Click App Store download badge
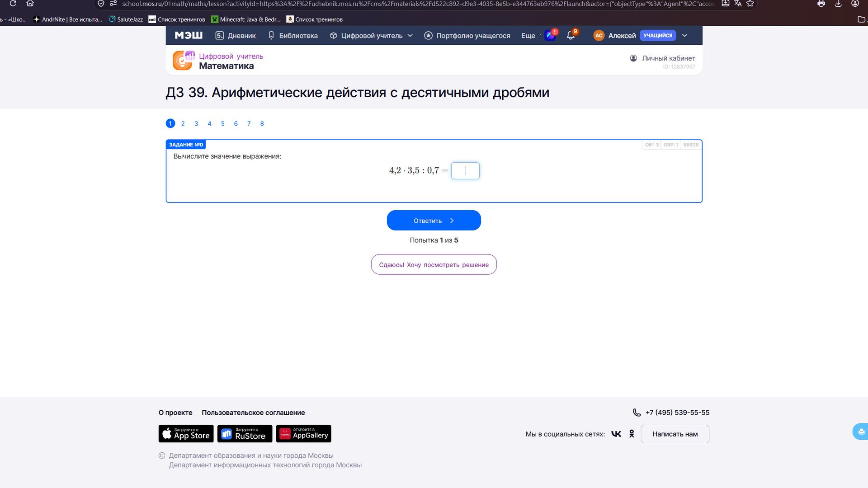This screenshot has height=488, width=868. point(186,434)
